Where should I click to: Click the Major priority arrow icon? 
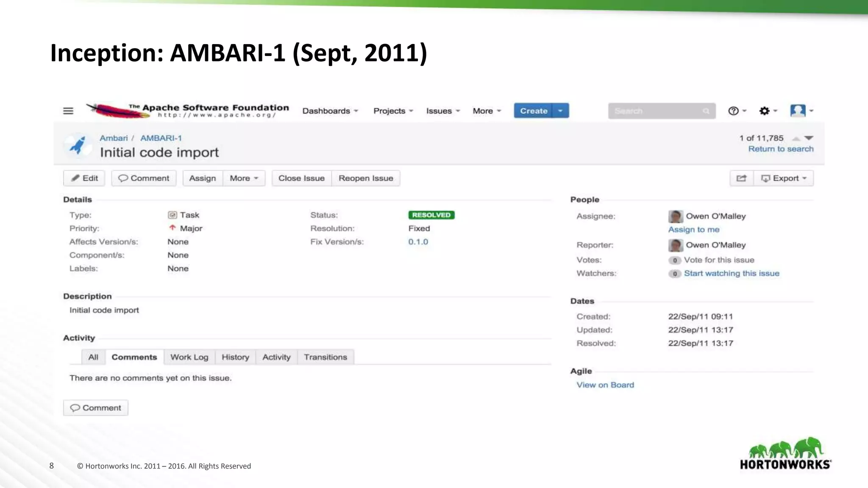pyautogui.click(x=172, y=228)
